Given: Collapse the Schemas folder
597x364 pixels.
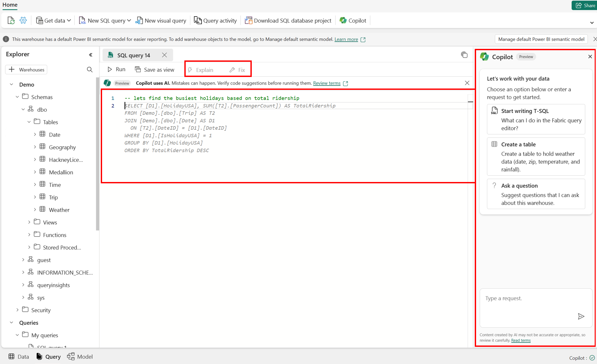Looking at the screenshot, I should pyautogui.click(x=18, y=97).
